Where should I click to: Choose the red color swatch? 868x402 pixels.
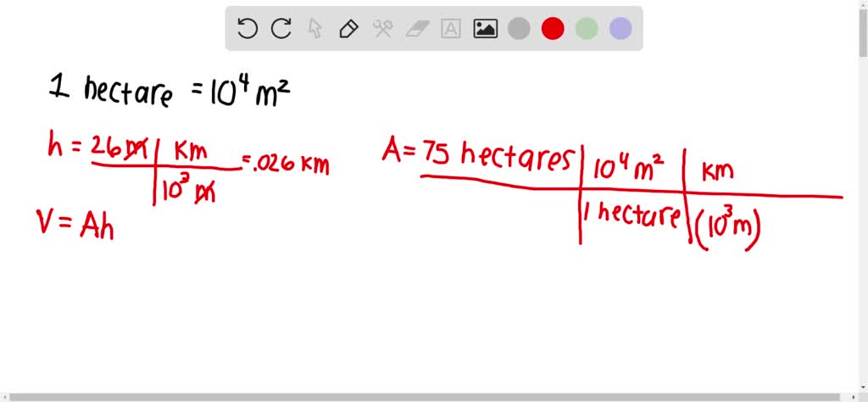(553, 28)
